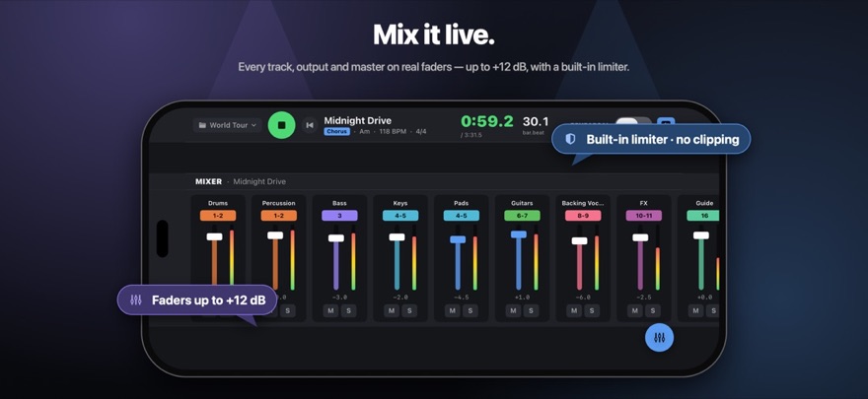
Task: Solo the Guitars channel
Action: click(531, 311)
